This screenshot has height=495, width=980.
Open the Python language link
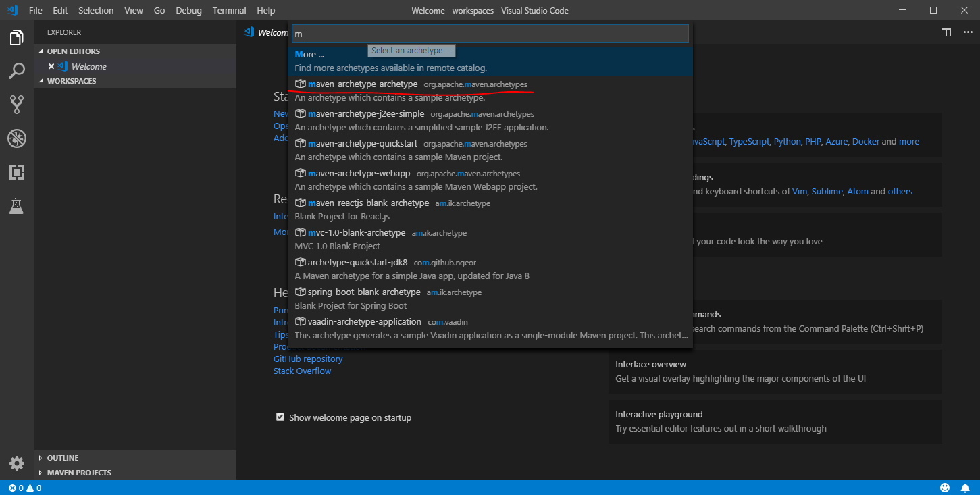(787, 141)
